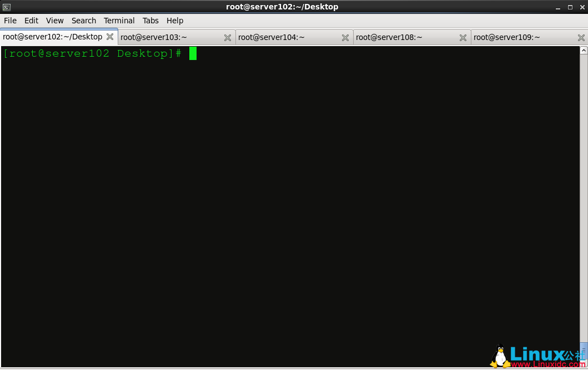Click the terminal icon in the title bar

[x=7, y=7]
